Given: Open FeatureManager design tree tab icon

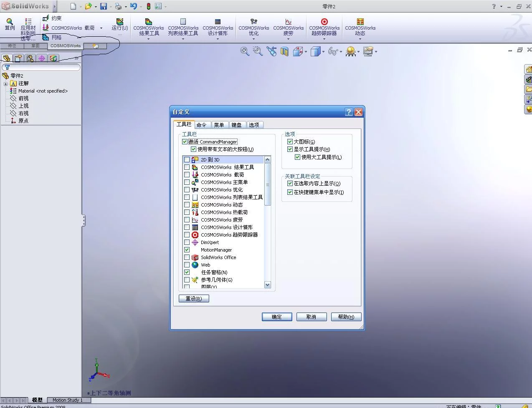Looking at the screenshot, I should [x=7, y=58].
